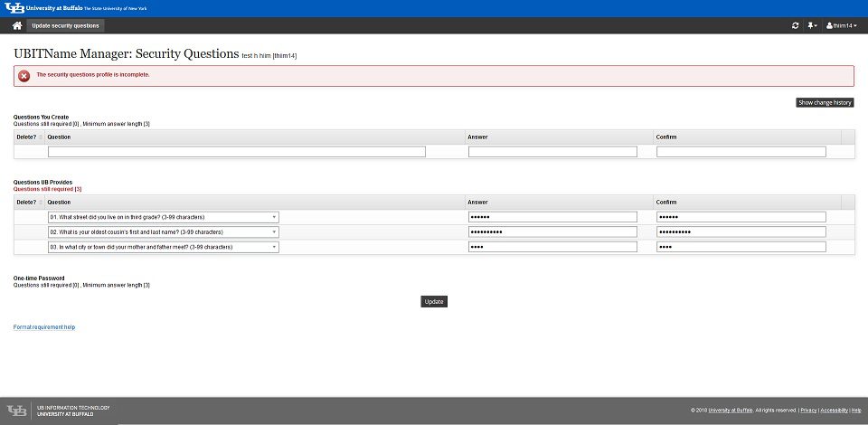Click the Home icon in navbar
This screenshot has height=425, width=868.
(x=16, y=25)
